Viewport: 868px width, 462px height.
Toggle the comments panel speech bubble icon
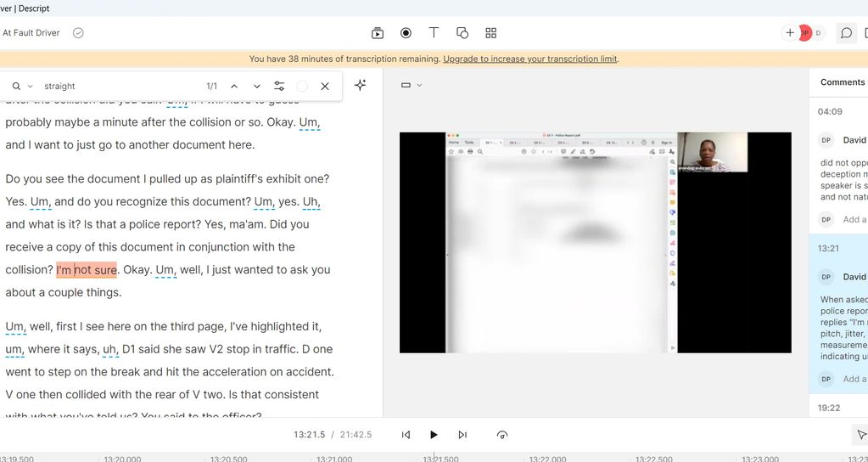tap(846, 33)
